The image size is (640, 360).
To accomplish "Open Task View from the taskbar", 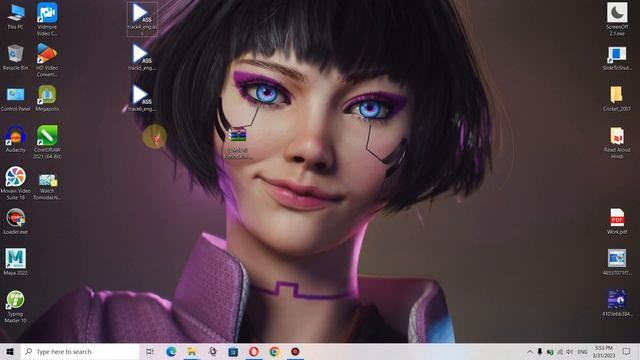I will [x=149, y=351].
